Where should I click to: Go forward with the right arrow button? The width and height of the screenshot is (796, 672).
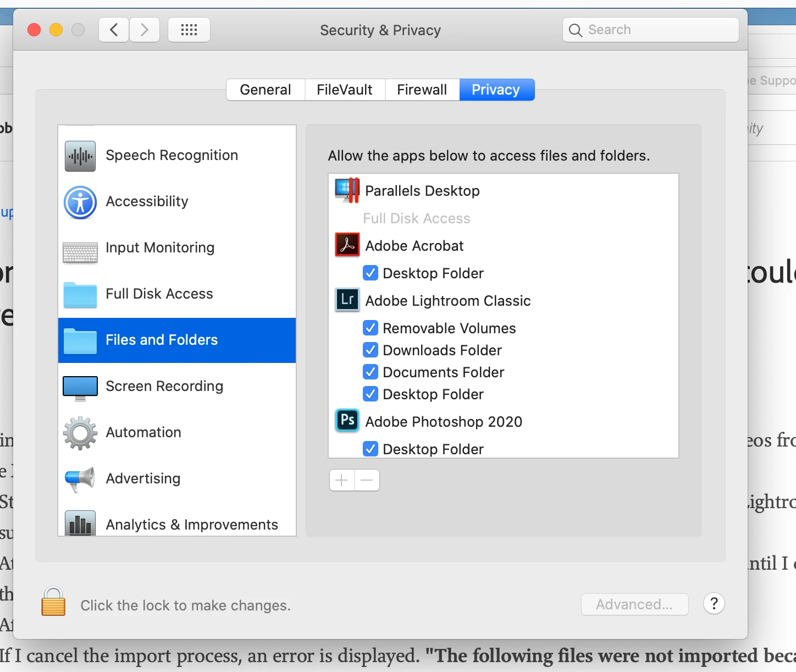tap(145, 30)
